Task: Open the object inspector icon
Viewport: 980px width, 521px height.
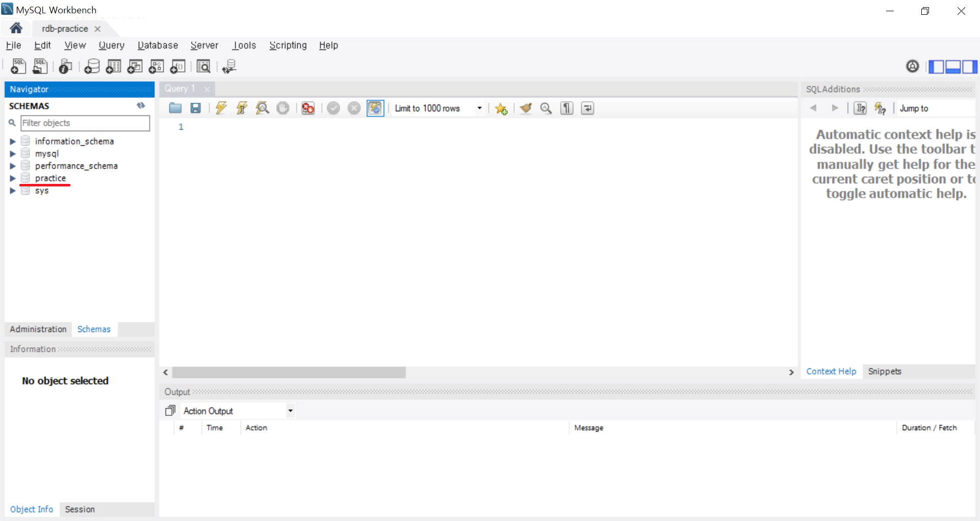Action: click(65, 66)
